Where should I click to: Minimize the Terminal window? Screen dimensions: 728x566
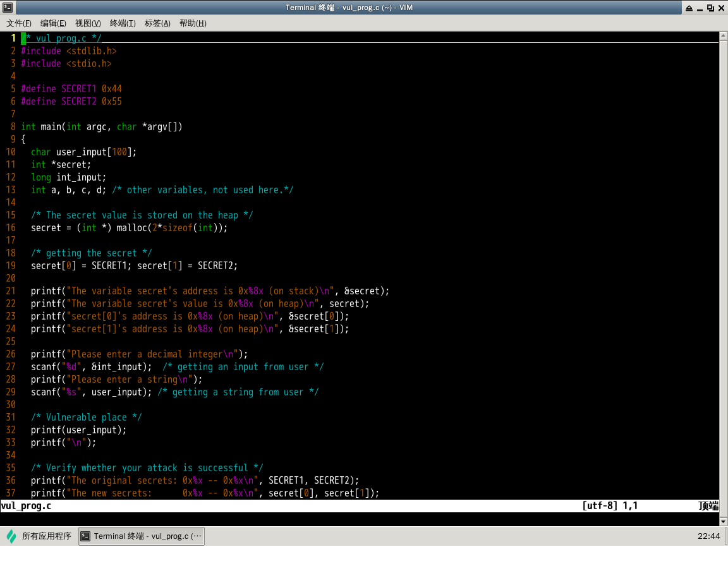[x=700, y=8]
